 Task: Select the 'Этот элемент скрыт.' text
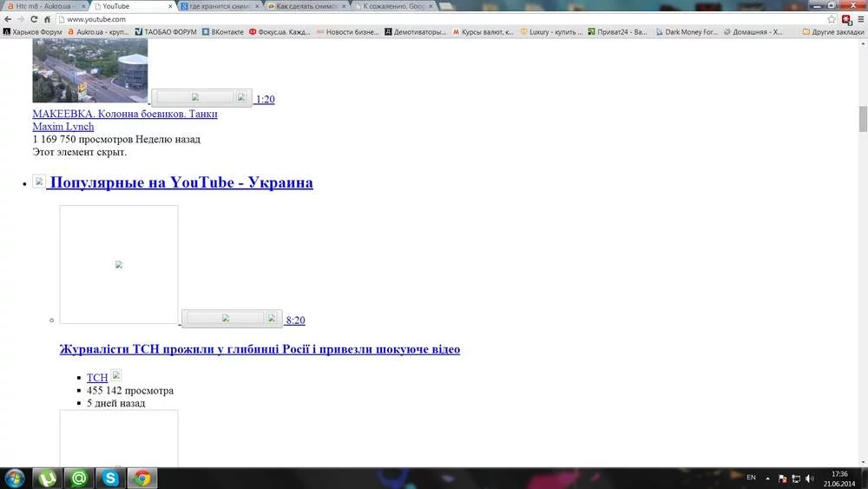80,152
